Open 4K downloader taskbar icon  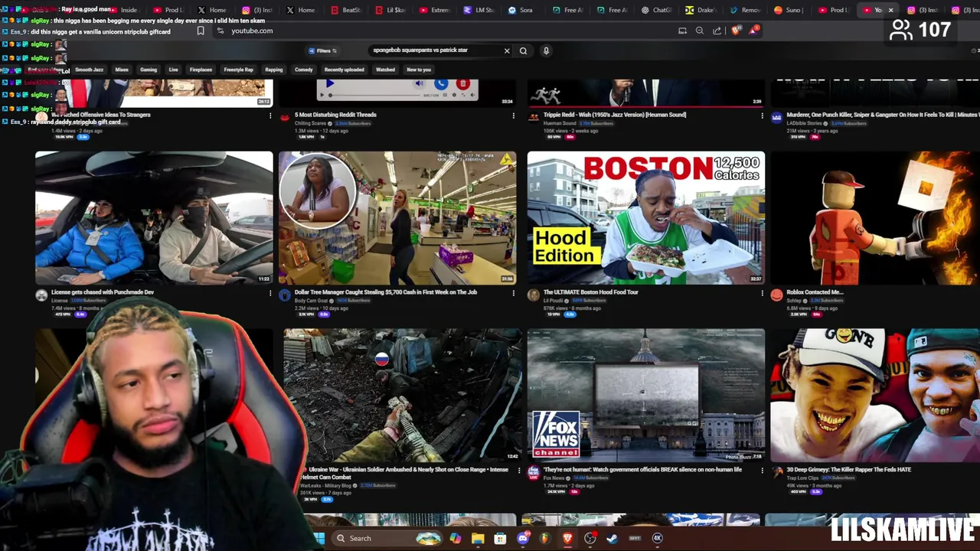point(657,538)
